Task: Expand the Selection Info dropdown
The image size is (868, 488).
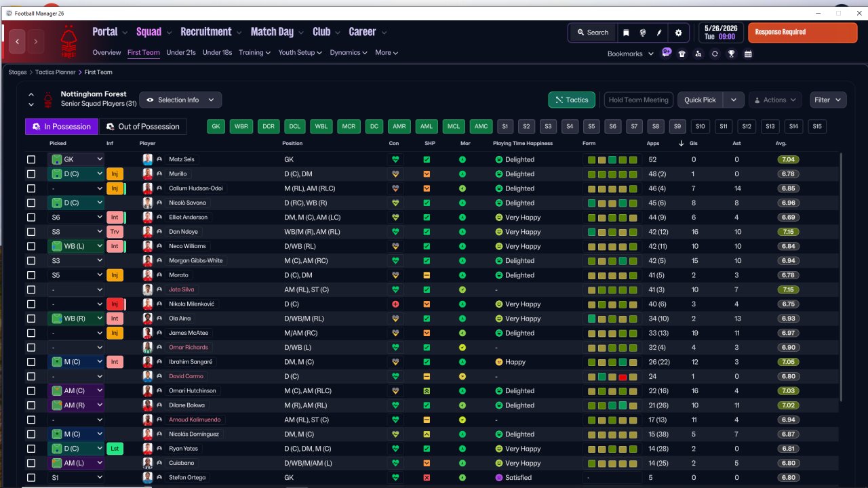Action: coord(180,100)
